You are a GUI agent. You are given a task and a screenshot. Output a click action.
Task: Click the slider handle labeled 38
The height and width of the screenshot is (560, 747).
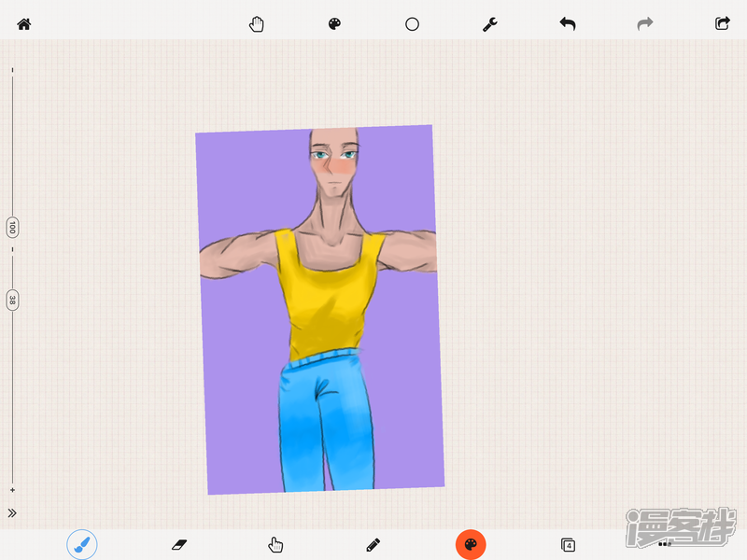point(12,300)
